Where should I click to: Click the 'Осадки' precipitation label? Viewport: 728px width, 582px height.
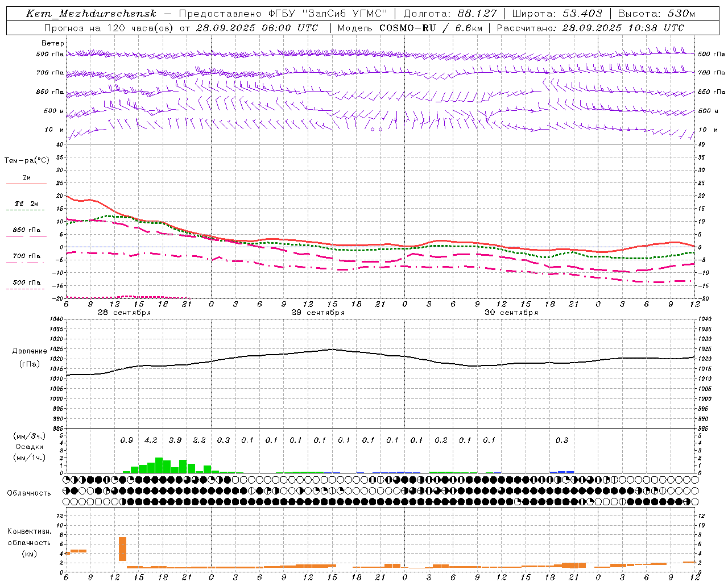30,447
